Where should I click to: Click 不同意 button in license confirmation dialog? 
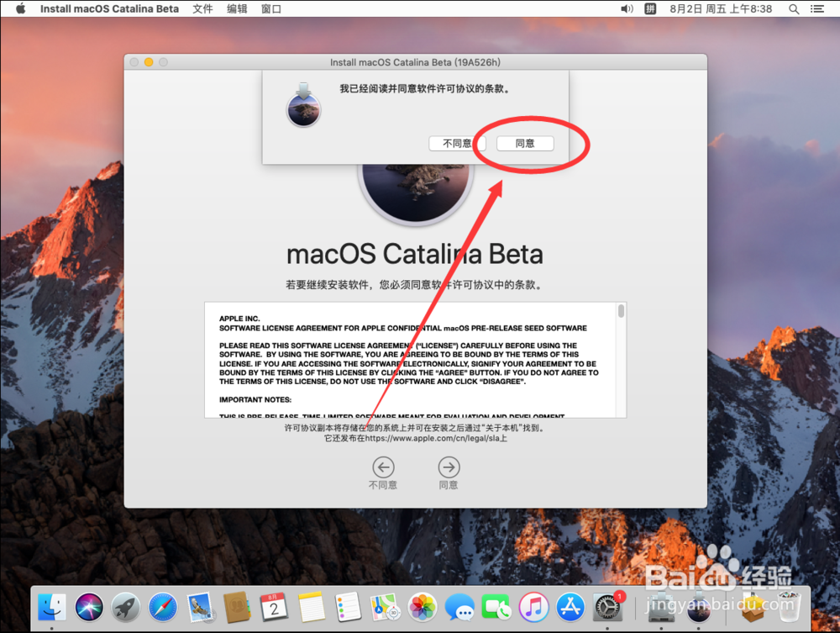tap(457, 143)
